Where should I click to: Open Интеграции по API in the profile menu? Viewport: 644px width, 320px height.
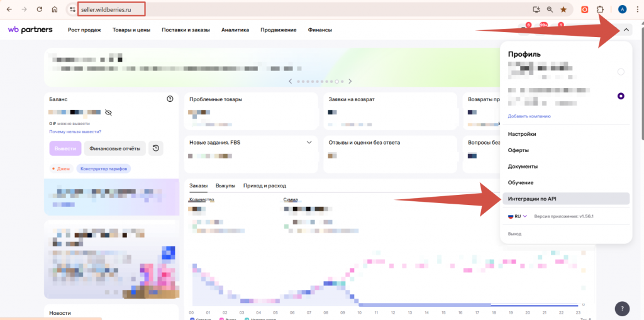[532, 199]
